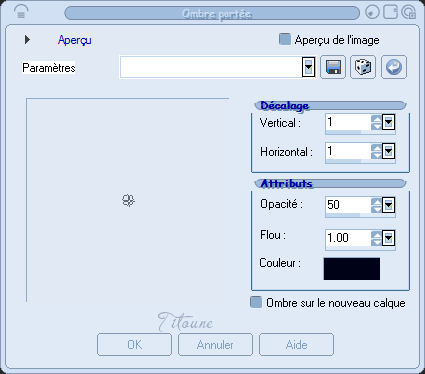Expand the Aperçu preview triangle

[27, 40]
